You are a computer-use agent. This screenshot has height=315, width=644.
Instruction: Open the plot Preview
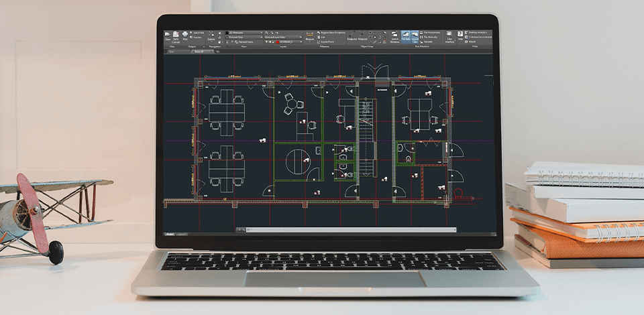[195, 38]
